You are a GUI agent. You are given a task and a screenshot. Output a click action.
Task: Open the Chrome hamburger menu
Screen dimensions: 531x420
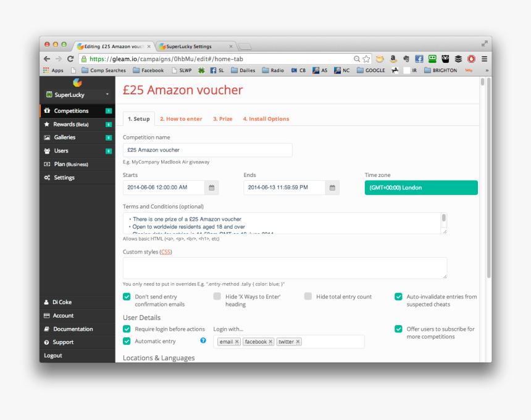click(x=484, y=59)
